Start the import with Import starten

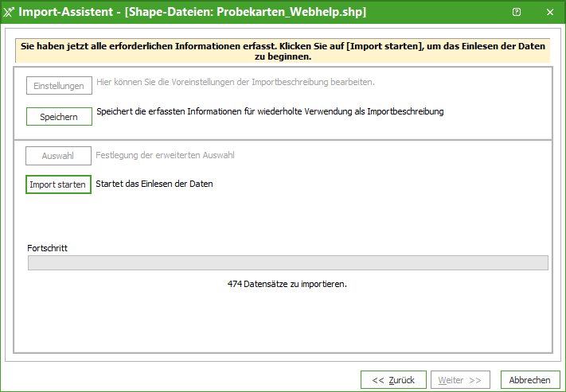tap(58, 184)
